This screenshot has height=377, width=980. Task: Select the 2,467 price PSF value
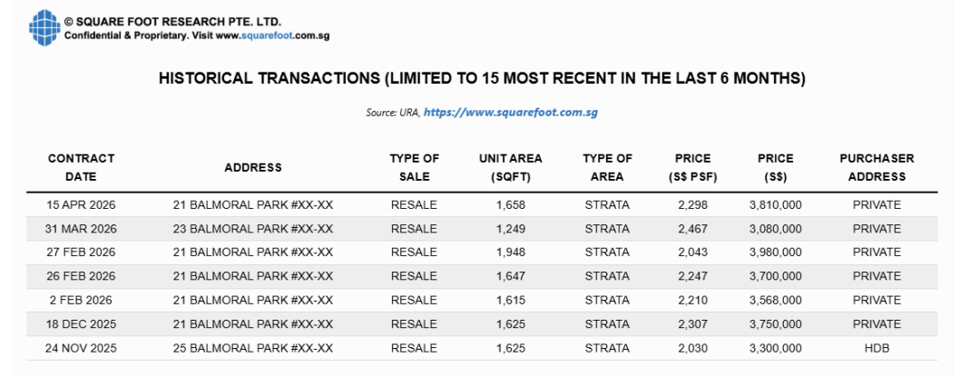click(x=692, y=229)
